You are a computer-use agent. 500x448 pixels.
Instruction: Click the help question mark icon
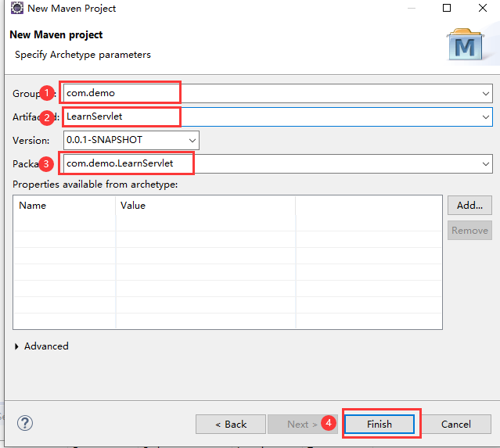(x=25, y=423)
